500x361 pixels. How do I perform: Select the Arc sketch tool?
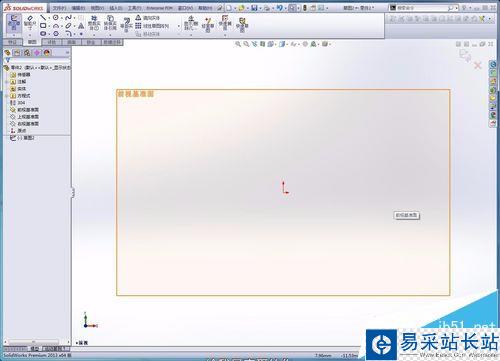(x=56, y=25)
